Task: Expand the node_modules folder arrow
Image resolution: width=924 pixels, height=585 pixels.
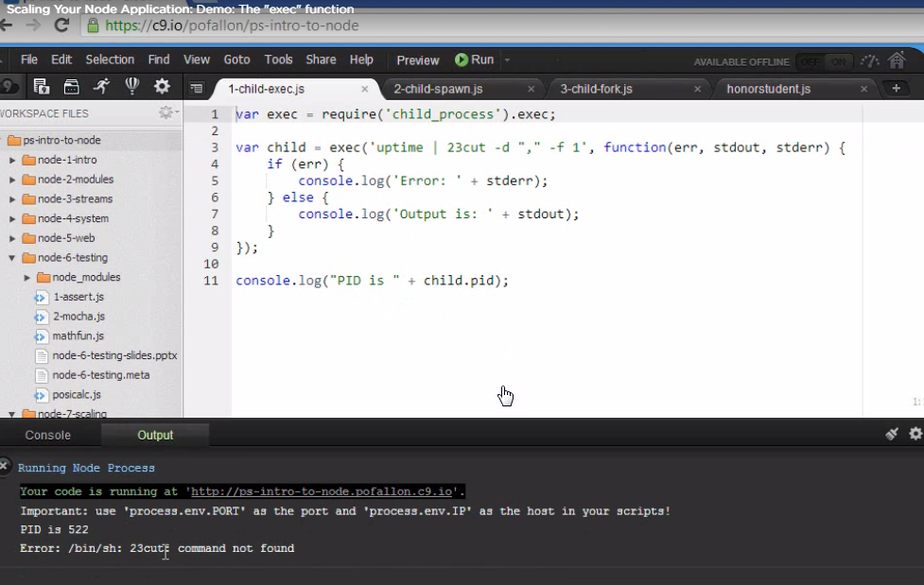Action: tap(27, 277)
